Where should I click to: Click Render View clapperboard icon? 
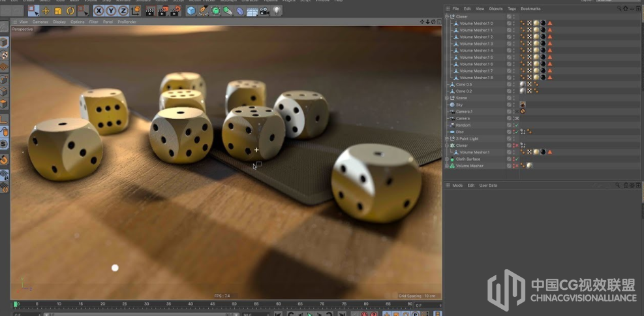[150, 11]
